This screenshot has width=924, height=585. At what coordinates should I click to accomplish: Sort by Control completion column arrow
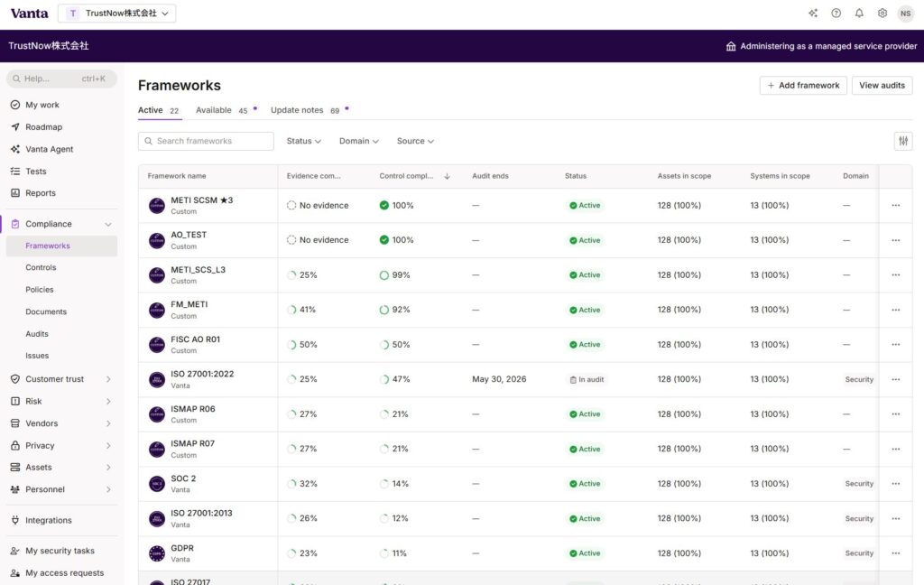point(447,176)
